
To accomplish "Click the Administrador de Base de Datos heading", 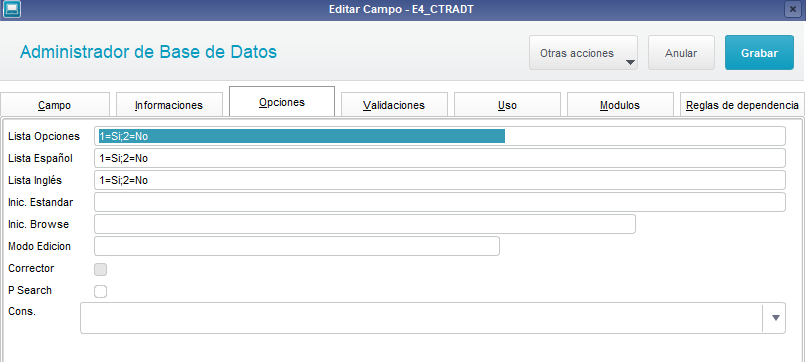I will click(148, 52).
